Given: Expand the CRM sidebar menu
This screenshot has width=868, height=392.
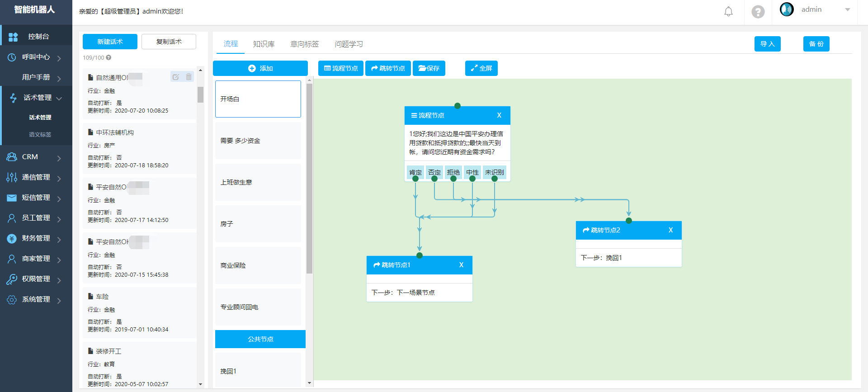Looking at the screenshot, I should click(36, 157).
